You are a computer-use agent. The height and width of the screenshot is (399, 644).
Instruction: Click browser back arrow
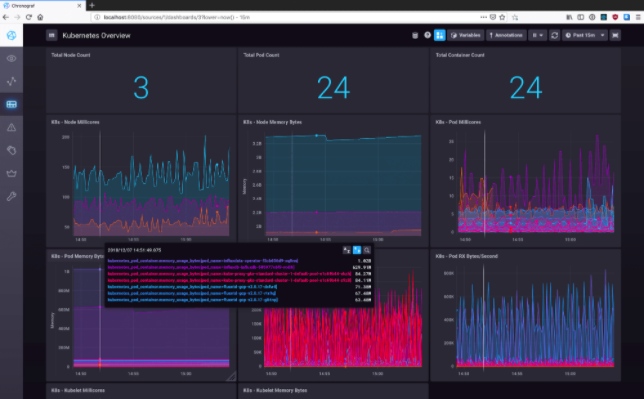point(6,17)
